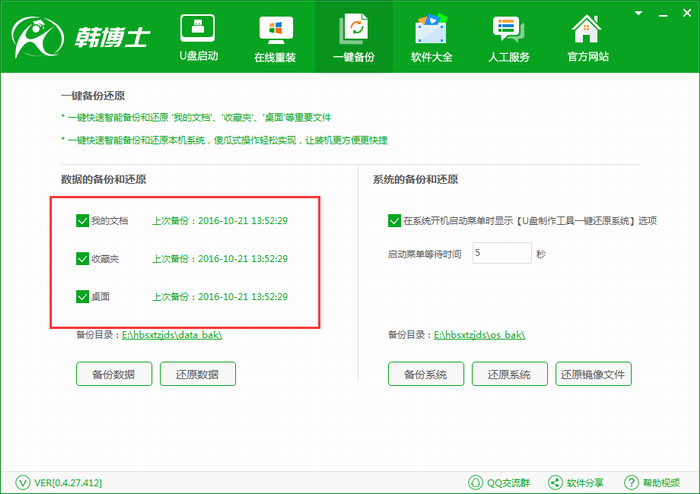700x494 pixels.
Task: Click the 帮助视频 question mark icon
Action: pyautogui.click(x=631, y=482)
